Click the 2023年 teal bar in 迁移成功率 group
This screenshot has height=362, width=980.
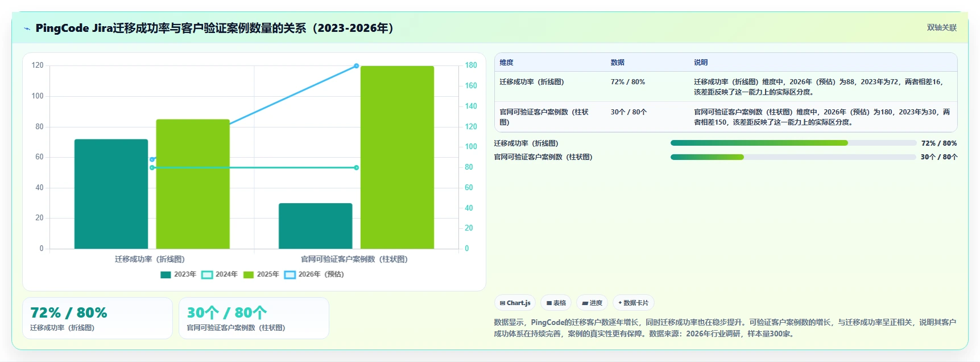tap(111, 194)
